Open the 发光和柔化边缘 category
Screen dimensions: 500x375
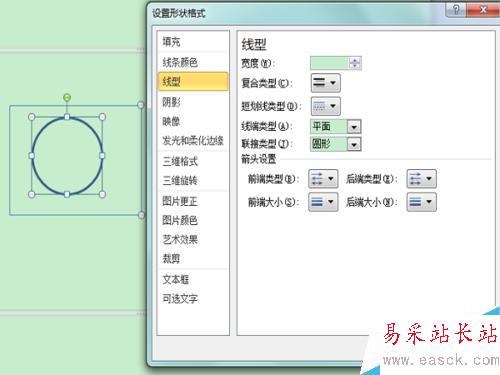point(193,141)
